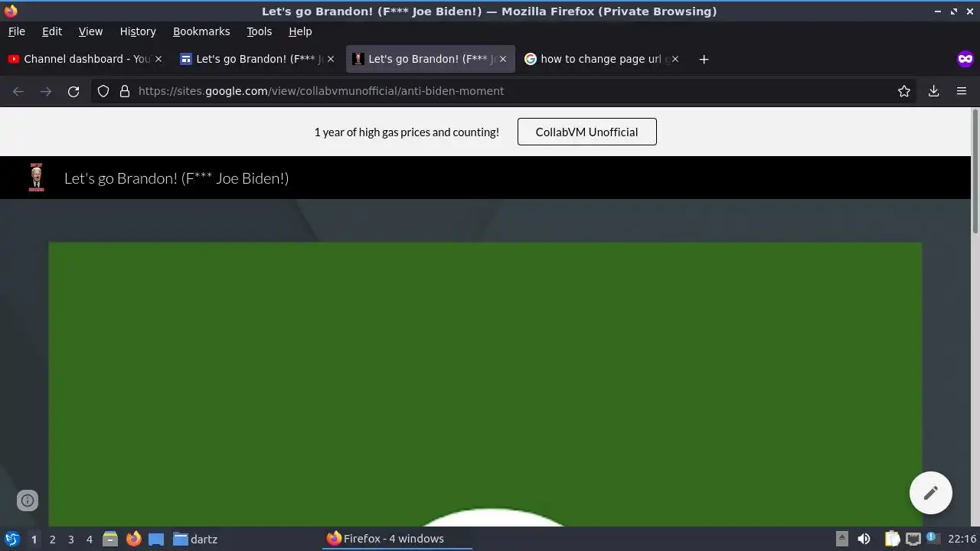Open the Bookmarks menu
Image resolution: width=980 pixels, height=551 pixels.
tap(201, 31)
